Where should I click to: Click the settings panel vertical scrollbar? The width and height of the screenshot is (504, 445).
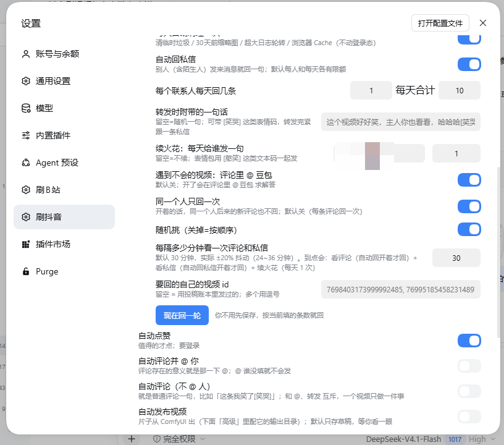[x=498, y=252]
